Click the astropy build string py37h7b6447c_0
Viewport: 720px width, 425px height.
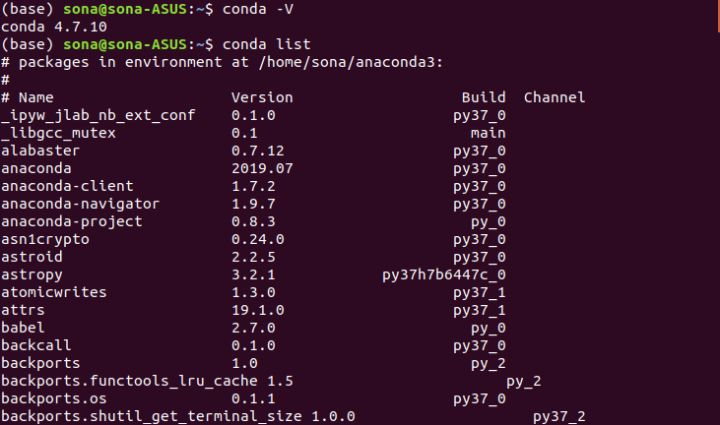tap(444, 275)
